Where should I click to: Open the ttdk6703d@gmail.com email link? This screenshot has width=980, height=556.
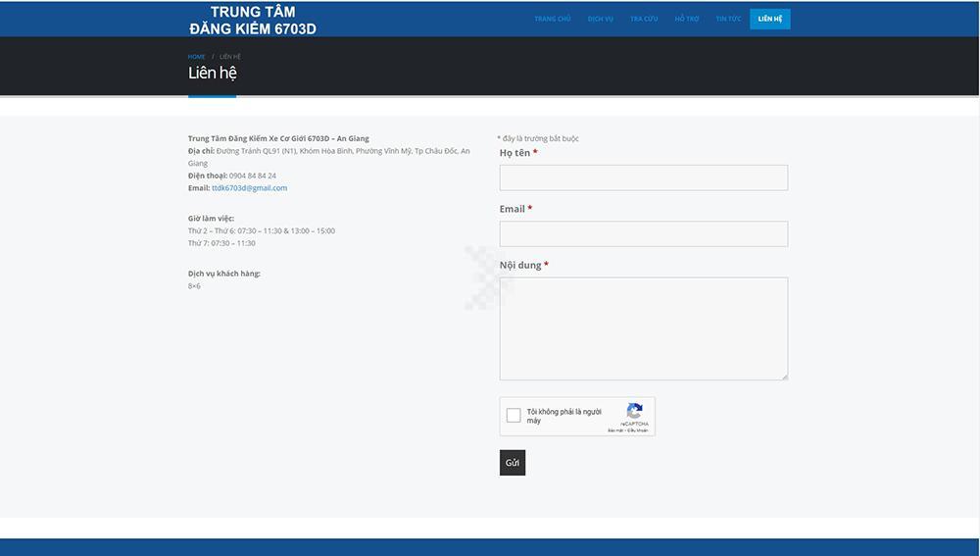click(249, 188)
